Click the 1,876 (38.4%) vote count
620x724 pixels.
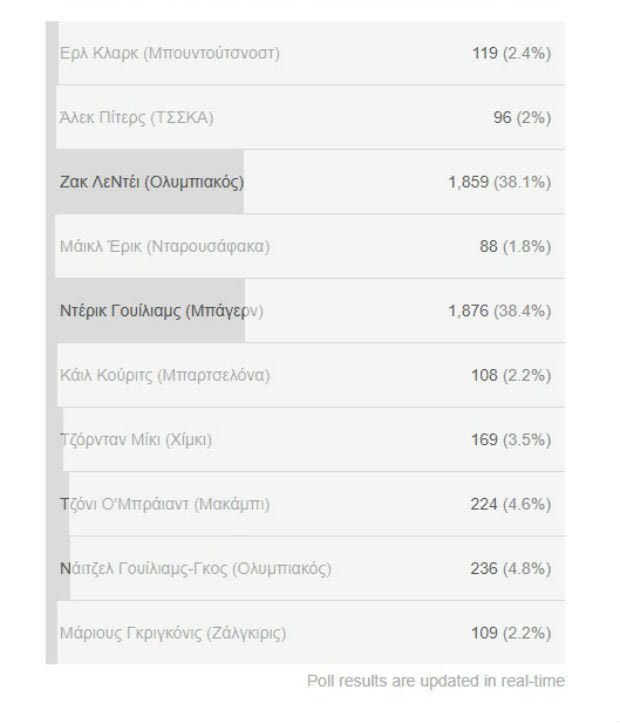[x=500, y=311]
